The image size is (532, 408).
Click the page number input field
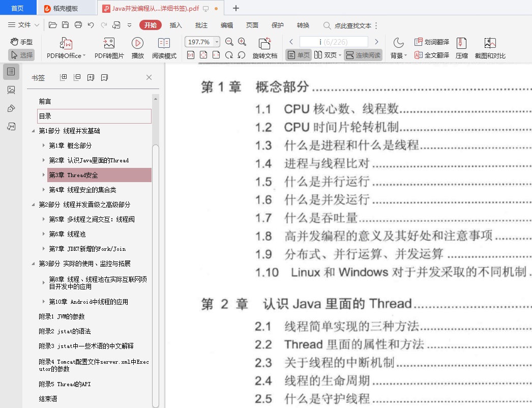click(334, 42)
